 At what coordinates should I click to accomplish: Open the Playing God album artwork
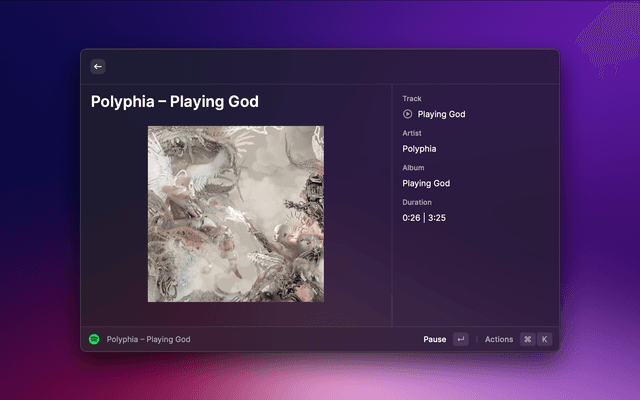[x=236, y=214]
